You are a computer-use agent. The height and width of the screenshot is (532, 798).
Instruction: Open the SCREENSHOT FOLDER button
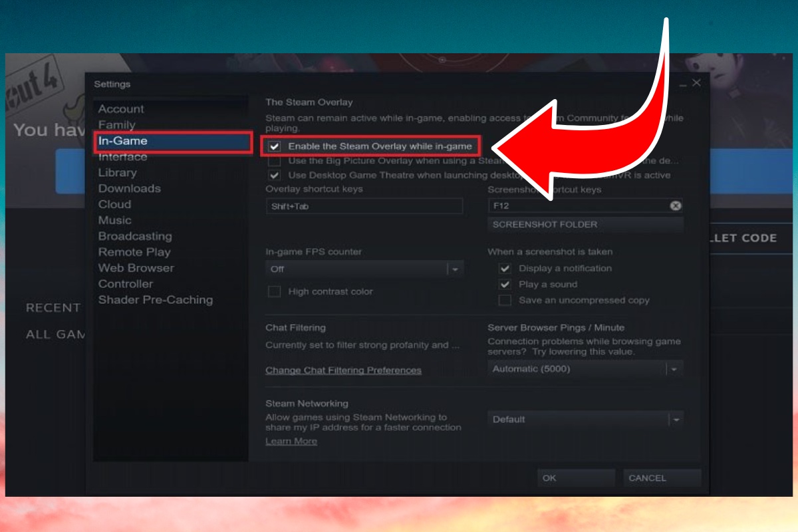pos(585,225)
